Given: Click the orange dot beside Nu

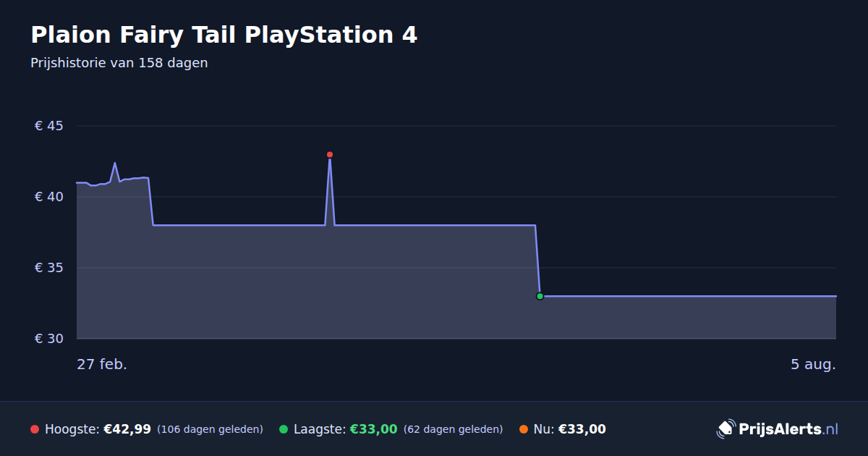Looking at the screenshot, I should tap(524, 429).
